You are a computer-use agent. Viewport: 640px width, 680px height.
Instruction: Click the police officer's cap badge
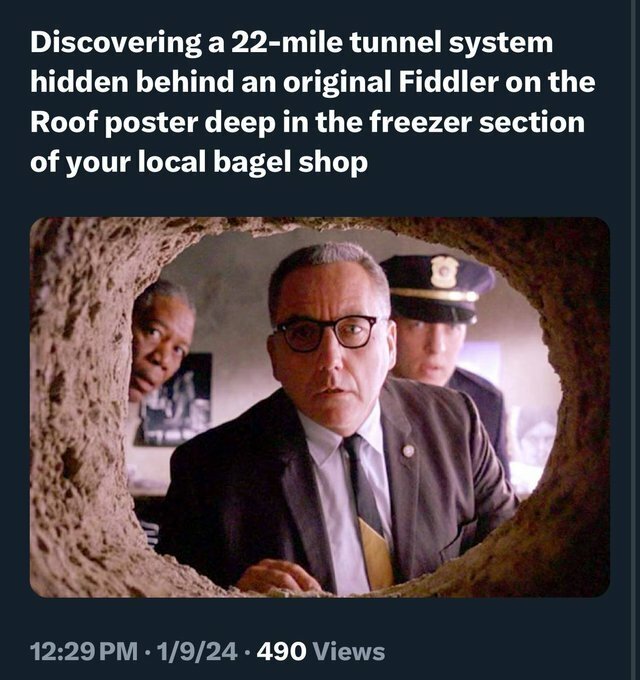(444, 272)
